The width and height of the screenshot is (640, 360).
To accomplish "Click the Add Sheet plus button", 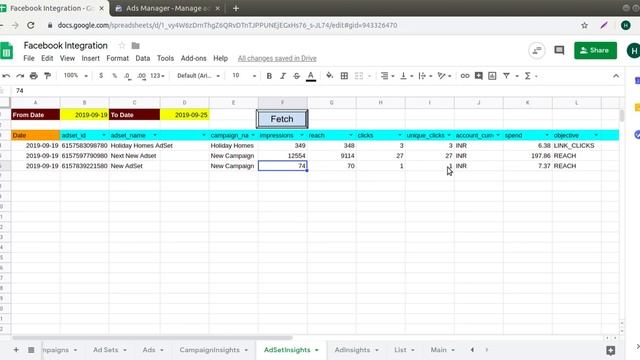I will pos(16,350).
